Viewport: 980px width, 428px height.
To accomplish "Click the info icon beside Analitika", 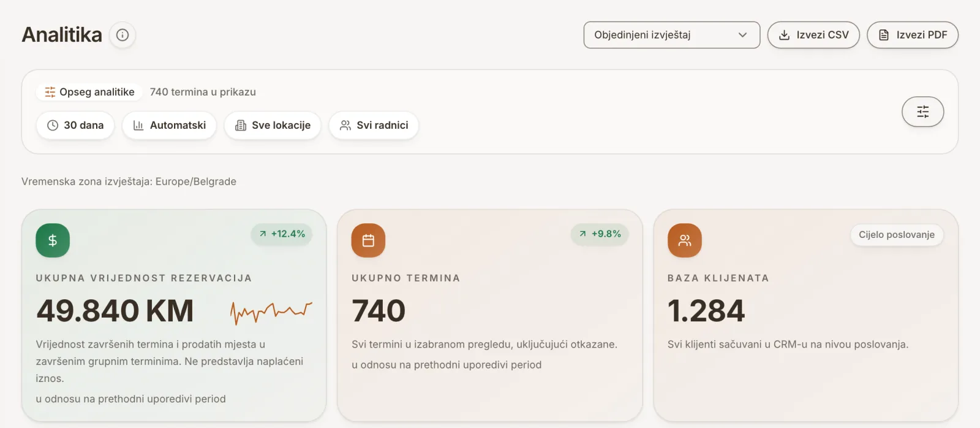I will [x=123, y=35].
